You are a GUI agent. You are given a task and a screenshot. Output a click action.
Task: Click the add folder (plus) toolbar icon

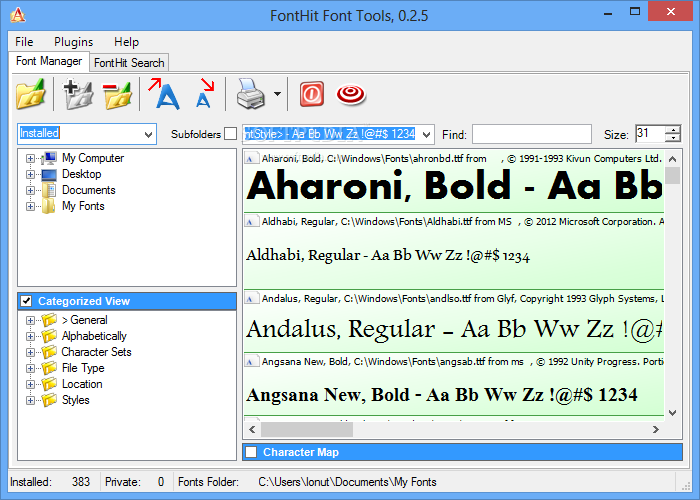[78, 94]
